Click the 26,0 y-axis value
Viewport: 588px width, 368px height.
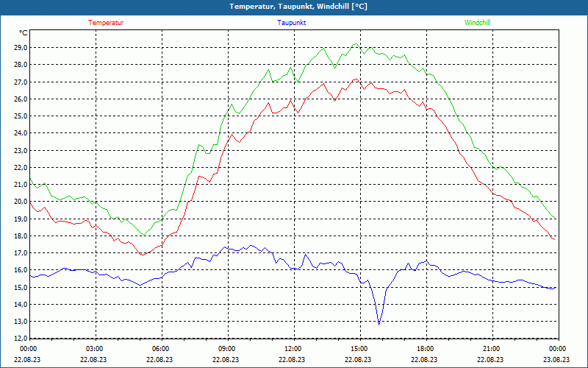[21, 99]
